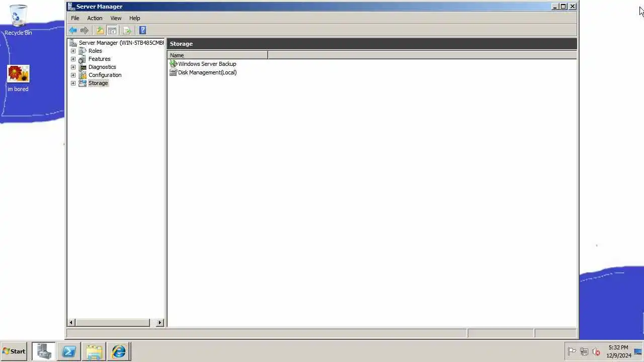Expand the Features tree node

73,59
